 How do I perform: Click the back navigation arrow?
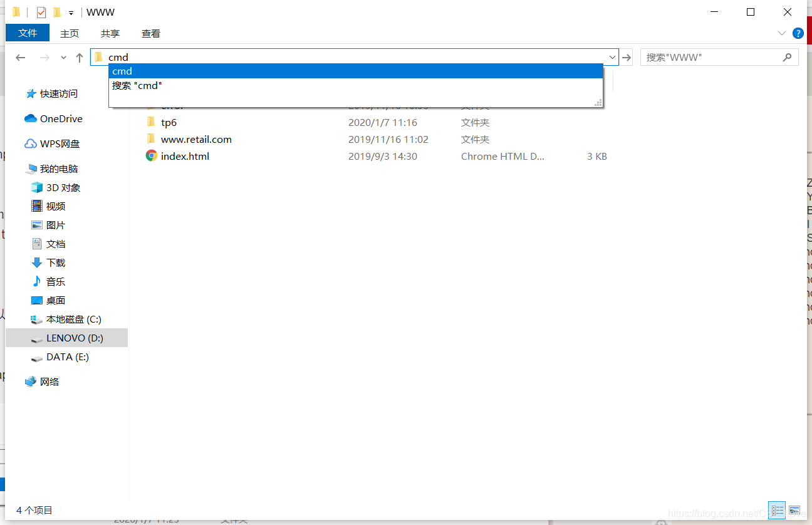click(21, 58)
